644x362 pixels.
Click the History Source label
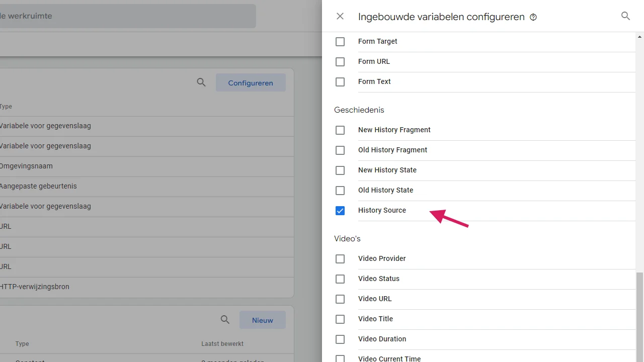coord(382,210)
